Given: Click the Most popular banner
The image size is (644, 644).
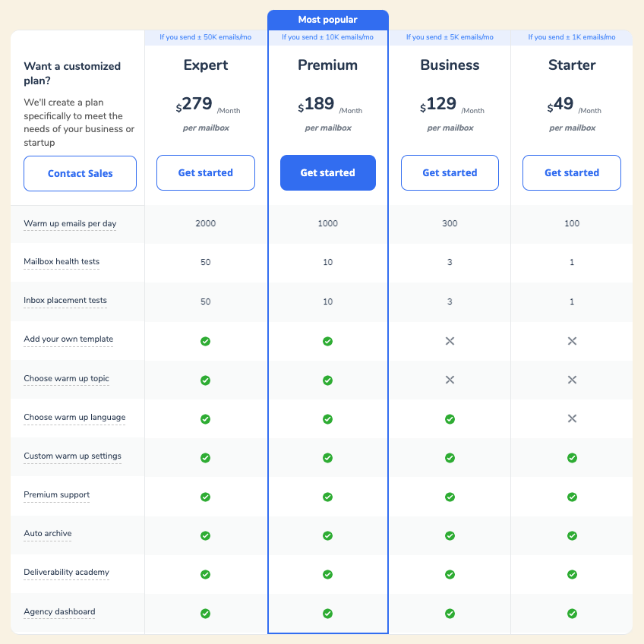Looking at the screenshot, I should point(327,20).
